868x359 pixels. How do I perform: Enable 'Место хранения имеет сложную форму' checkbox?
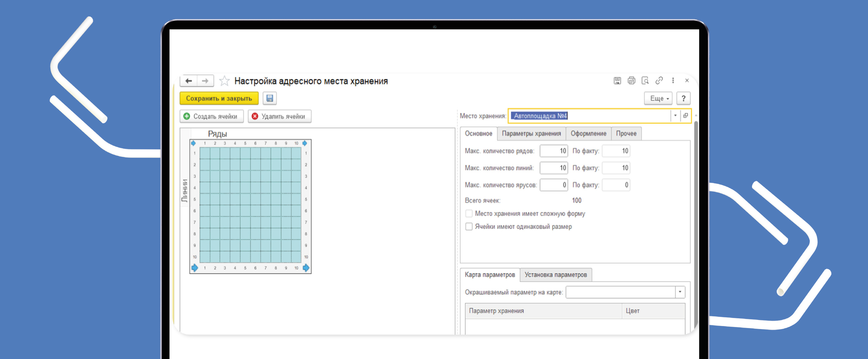click(469, 214)
